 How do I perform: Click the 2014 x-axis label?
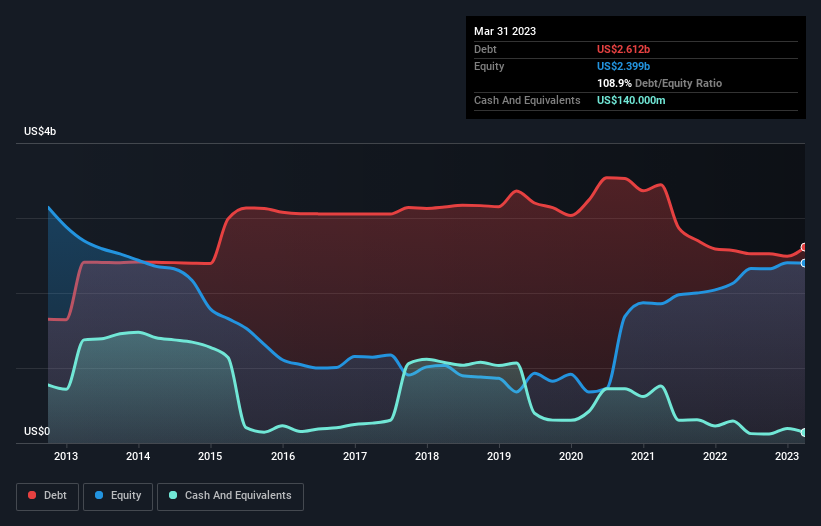(x=138, y=456)
